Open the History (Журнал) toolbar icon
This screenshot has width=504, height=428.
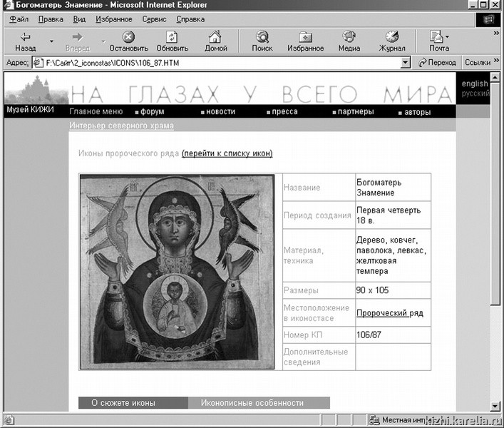[x=391, y=37]
